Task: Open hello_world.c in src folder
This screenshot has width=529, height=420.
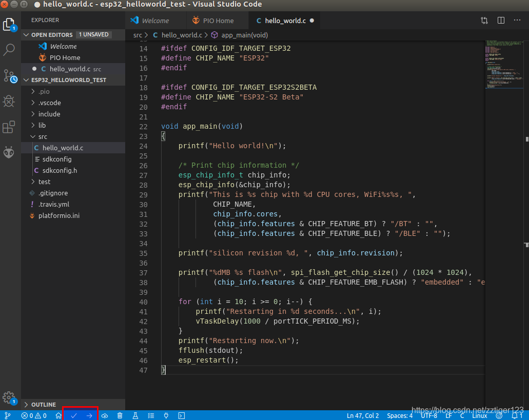Action: 73,148
